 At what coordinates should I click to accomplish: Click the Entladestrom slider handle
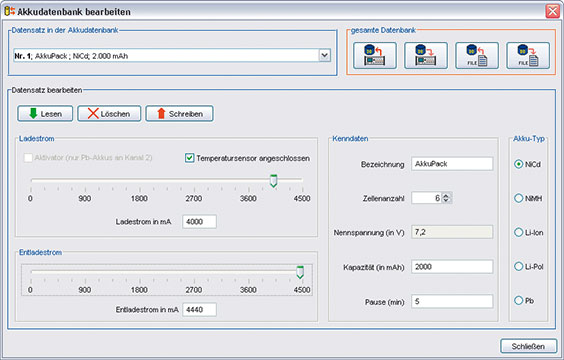click(x=300, y=272)
